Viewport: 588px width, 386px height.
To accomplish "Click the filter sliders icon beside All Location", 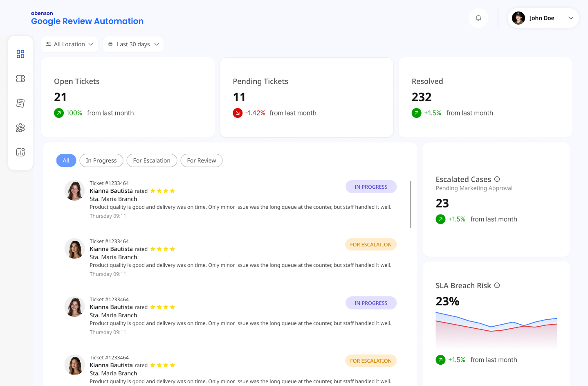I will pyautogui.click(x=48, y=44).
